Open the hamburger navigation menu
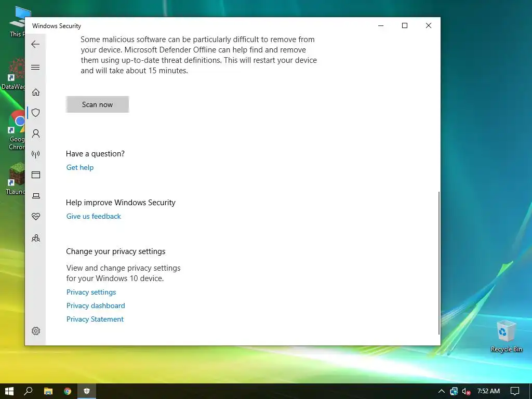The width and height of the screenshot is (532, 399). [35, 67]
